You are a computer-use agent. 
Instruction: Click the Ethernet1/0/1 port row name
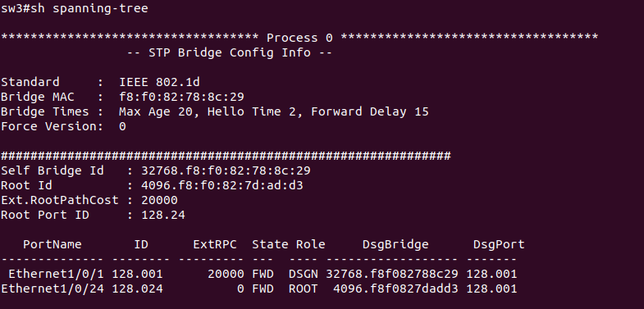pos(57,274)
